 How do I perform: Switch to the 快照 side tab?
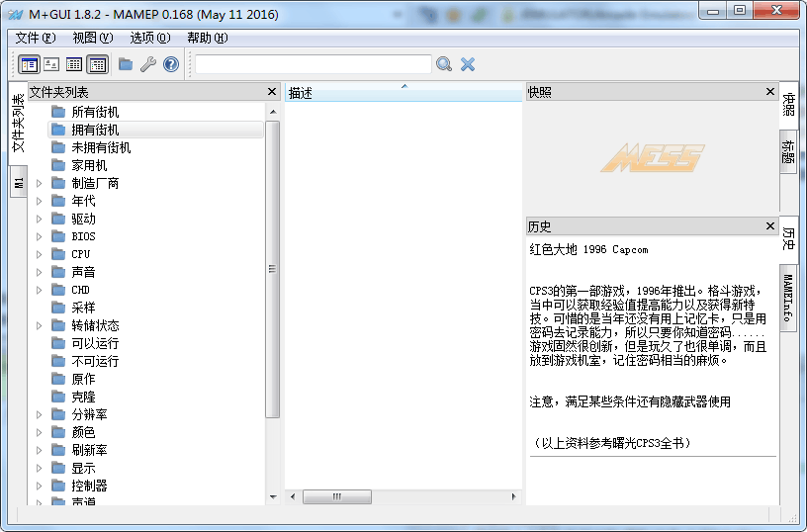(x=788, y=105)
